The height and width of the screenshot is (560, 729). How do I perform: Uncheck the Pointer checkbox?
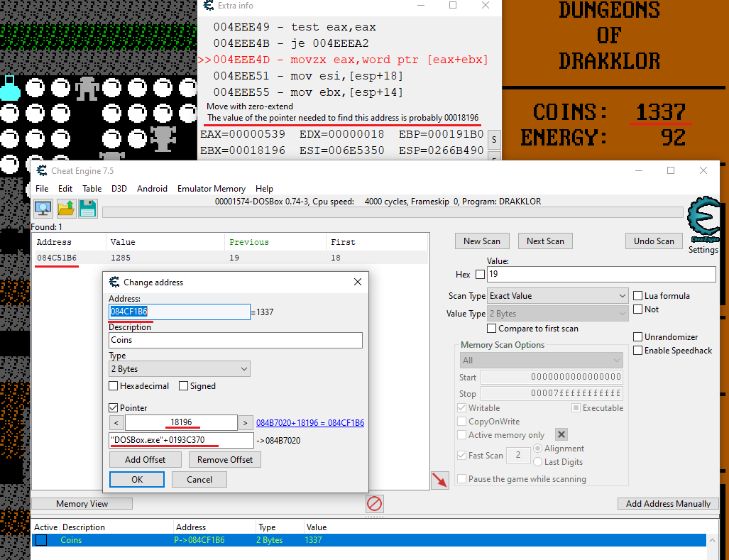(113, 407)
